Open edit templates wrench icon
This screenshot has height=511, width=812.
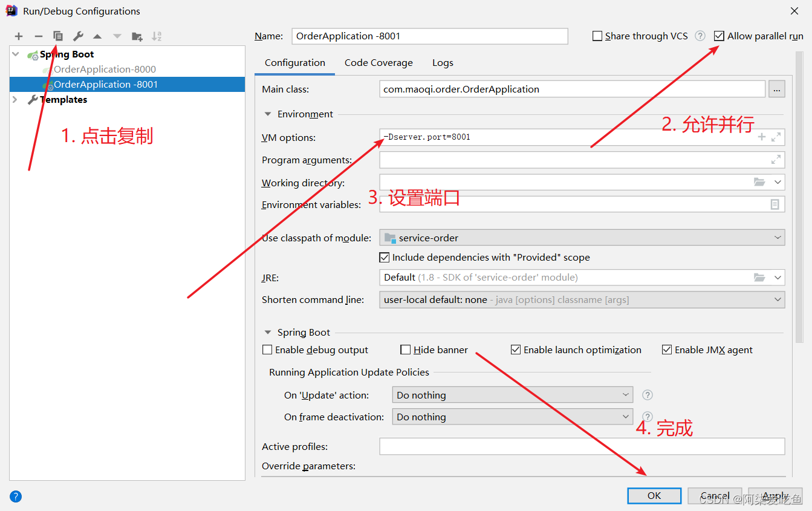(78, 36)
